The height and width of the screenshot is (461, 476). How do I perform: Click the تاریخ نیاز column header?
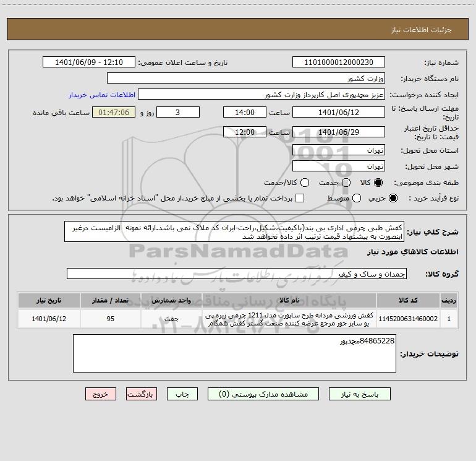coord(49,300)
